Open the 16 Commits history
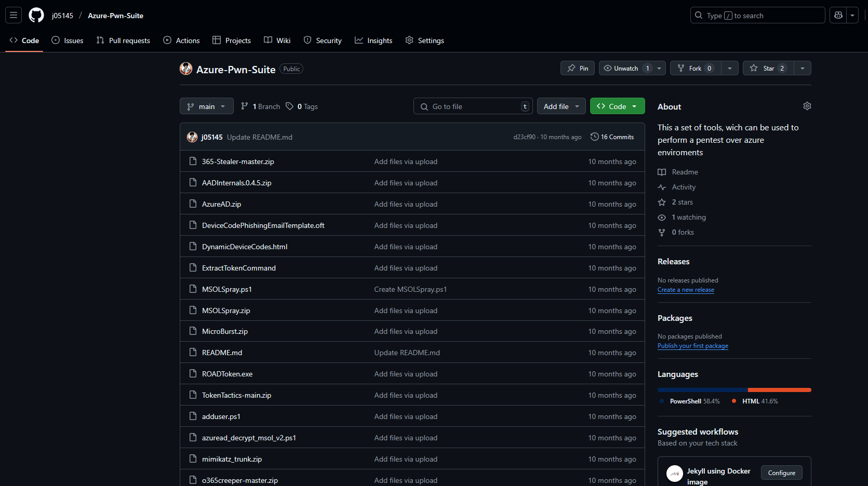868x486 pixels. click(612, 137)
